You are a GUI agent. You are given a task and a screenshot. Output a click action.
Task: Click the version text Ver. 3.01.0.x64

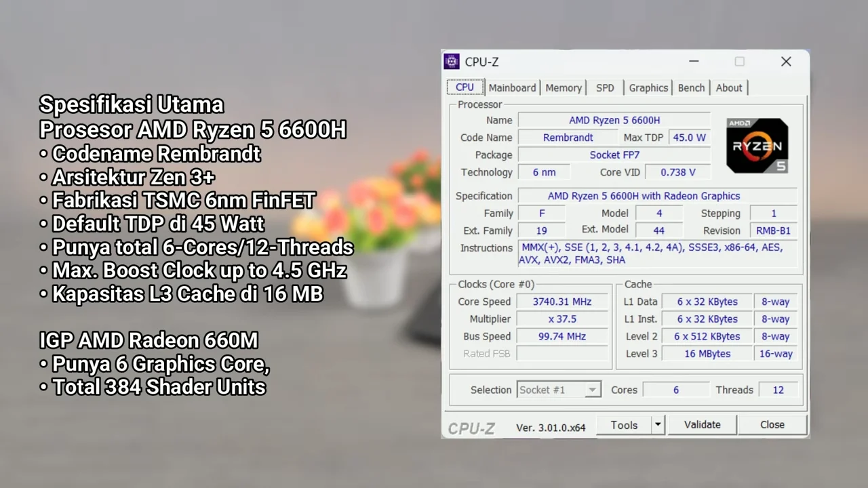[x=551, y=428]
